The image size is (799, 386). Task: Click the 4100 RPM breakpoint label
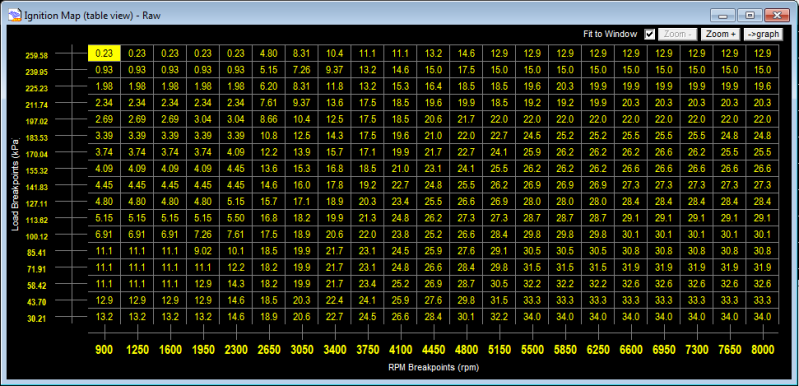(401, 350)
